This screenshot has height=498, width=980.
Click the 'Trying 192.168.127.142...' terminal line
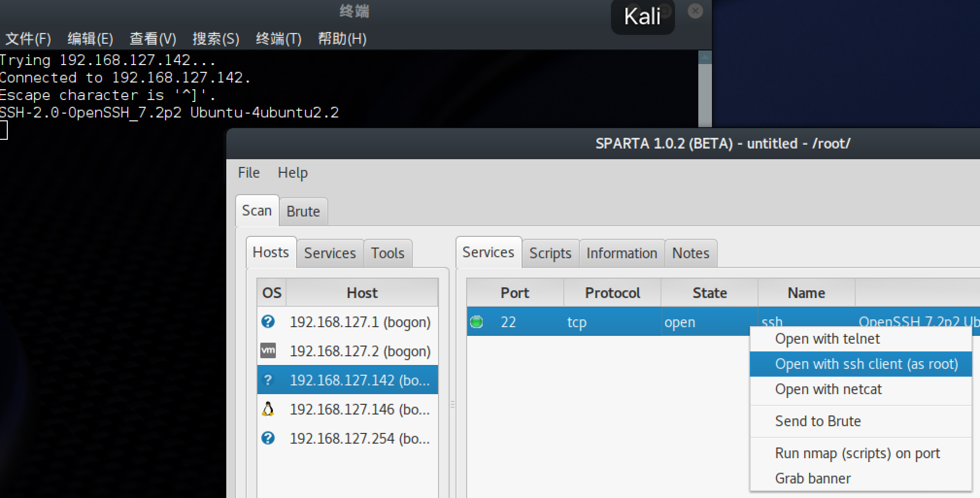point(108,60)
